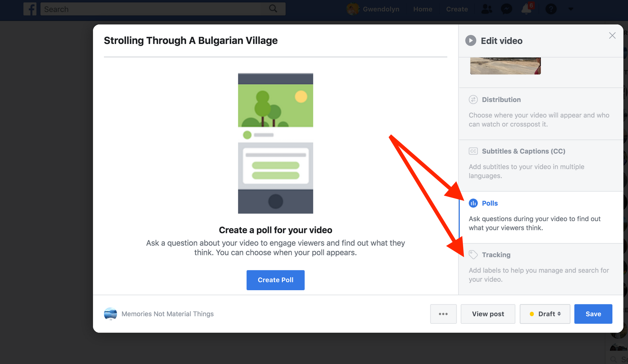Click the search magnifier icon
The height and width of the screenshot is (364, 628).
[x=273, y=9]
